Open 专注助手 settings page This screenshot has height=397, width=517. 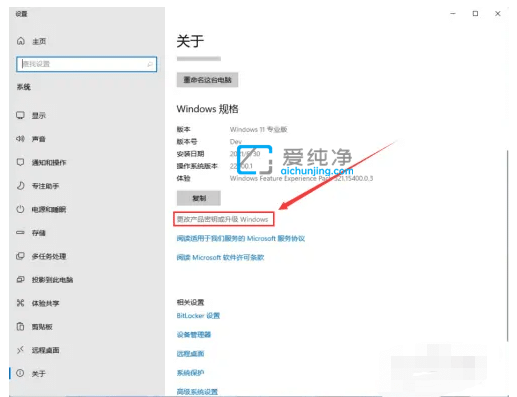click(46, 186)
